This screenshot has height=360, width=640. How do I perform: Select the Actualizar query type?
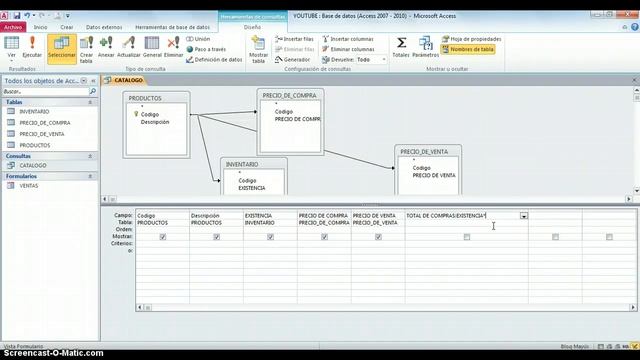[x=129, y=47]
